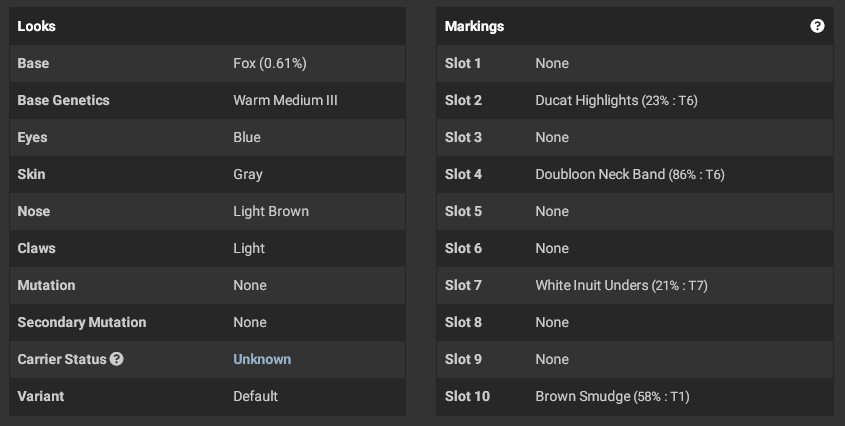Viewport: 845px width, 426px height.
Task: Click the Warm Medium III genetics value
Action: pyautogui.click(x=285, y=100)
